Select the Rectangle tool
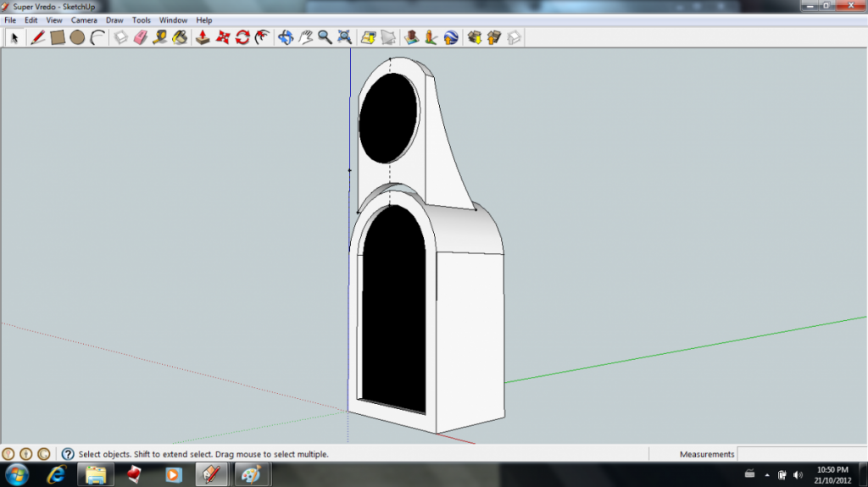The height and width of the screenshot is (487, 868). tap(58, 37)
